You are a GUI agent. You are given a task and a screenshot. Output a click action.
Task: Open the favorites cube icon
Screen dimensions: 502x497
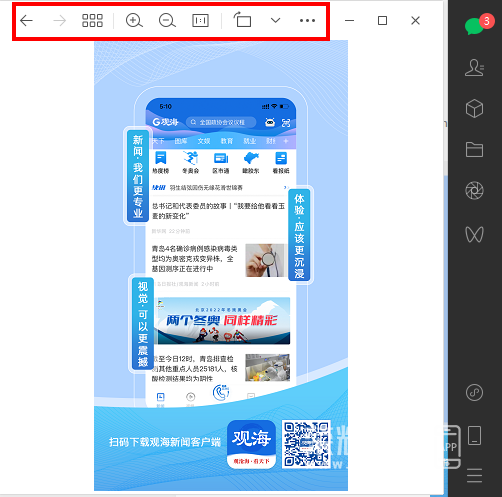[x=474, y=108]
